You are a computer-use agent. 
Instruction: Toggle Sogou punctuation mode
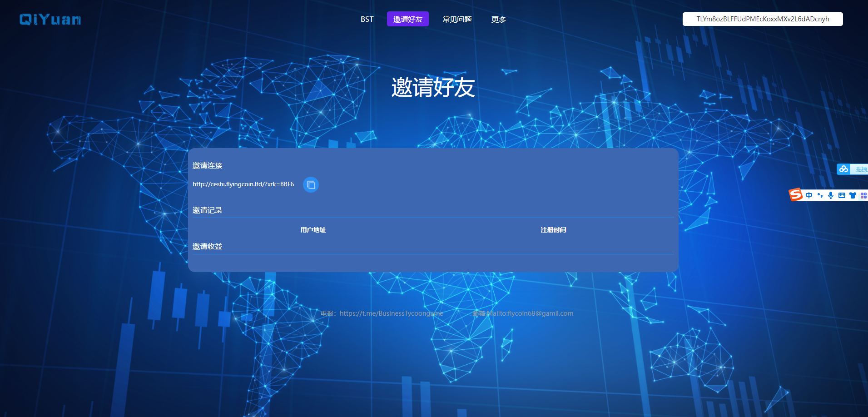[820, 195]
